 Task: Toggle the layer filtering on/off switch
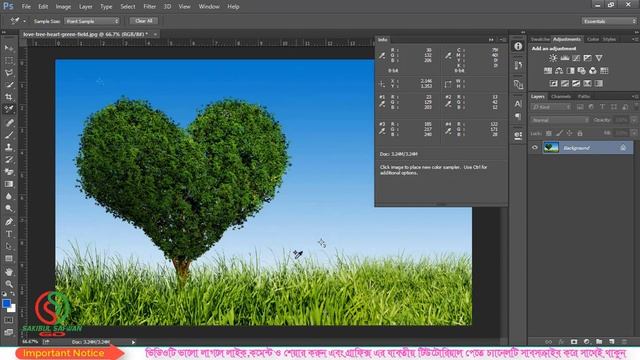636,107
